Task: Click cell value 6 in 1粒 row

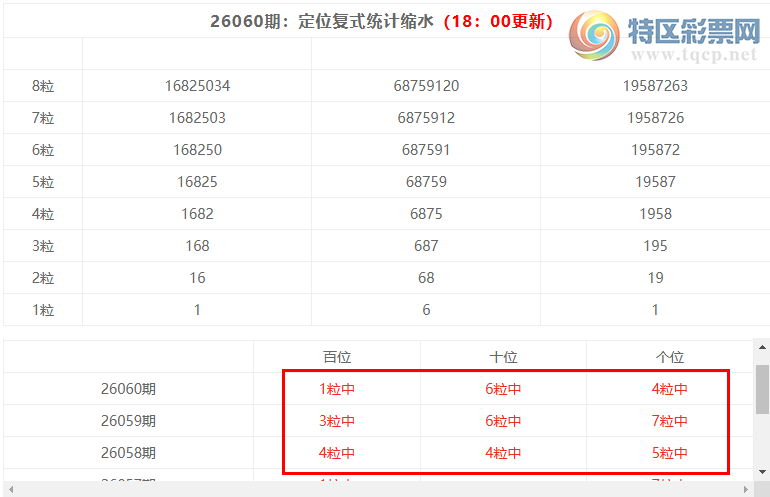Action: coord(426,310)
